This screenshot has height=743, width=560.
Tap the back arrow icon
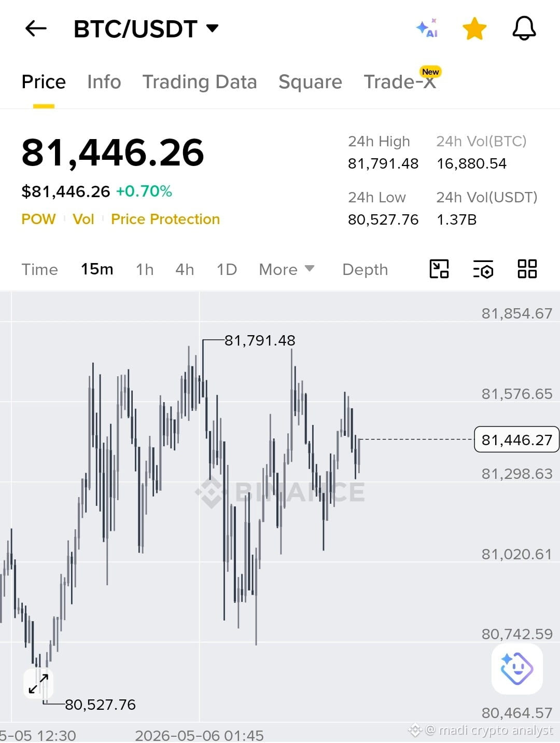(36, 29)
